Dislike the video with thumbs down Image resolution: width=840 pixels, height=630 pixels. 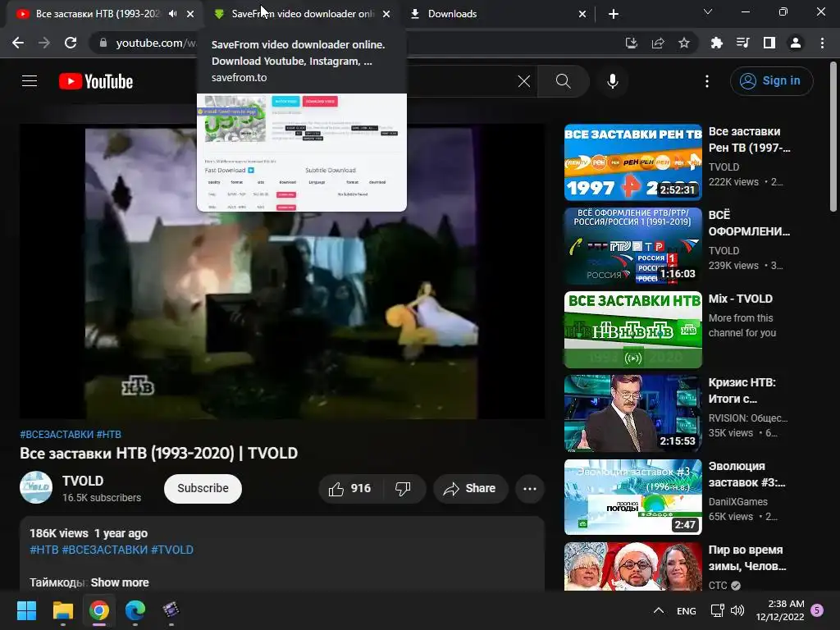click(x=403, y=489)
